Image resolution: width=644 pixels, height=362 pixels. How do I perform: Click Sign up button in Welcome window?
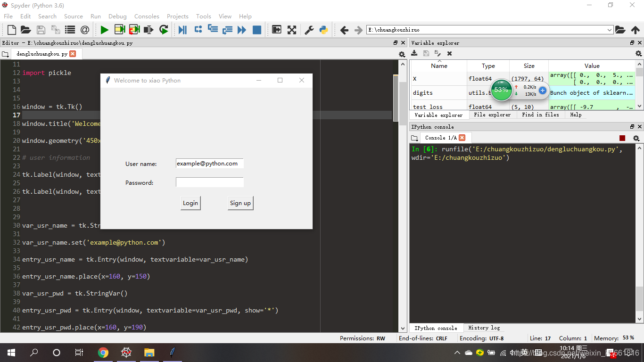240,203
